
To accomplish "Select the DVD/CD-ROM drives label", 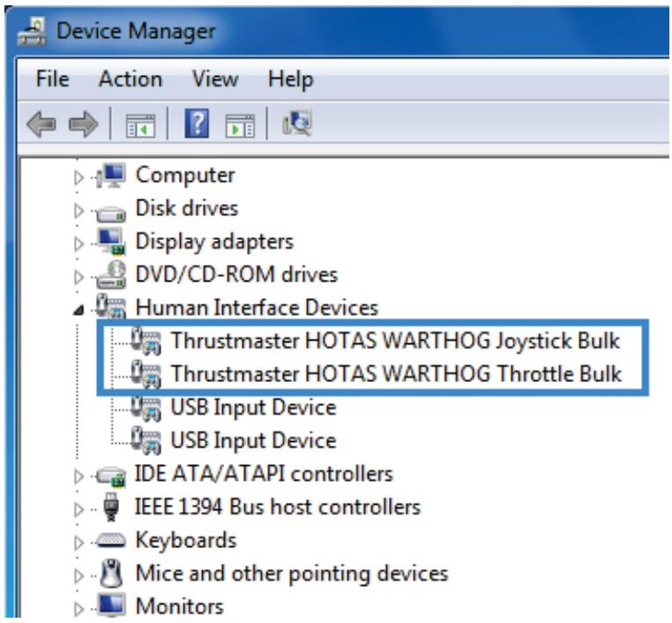I will coord(236,274).
